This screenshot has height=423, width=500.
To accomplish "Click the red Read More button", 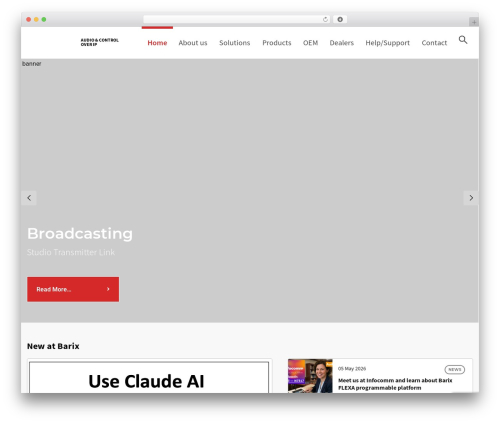I will point(73,289).
